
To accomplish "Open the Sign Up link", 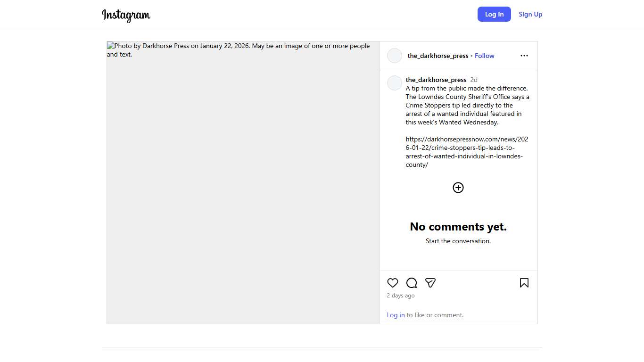I will click(530, 14).
